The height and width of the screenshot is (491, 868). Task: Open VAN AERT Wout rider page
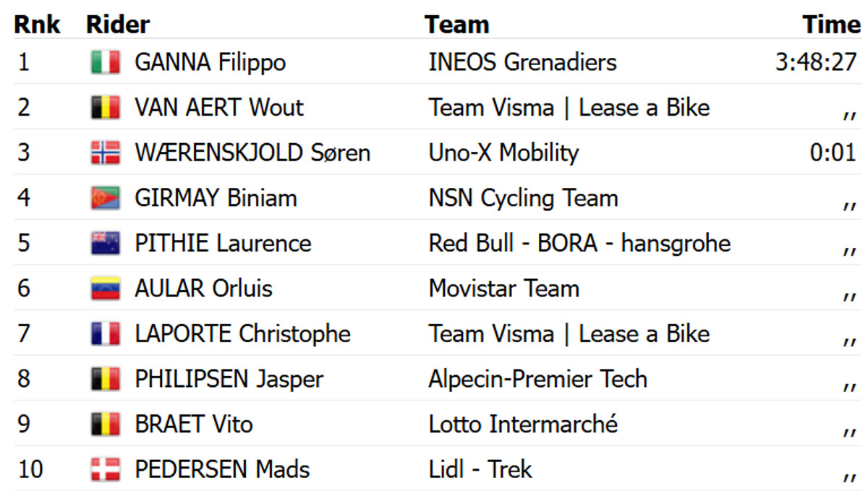coord(218,108)
